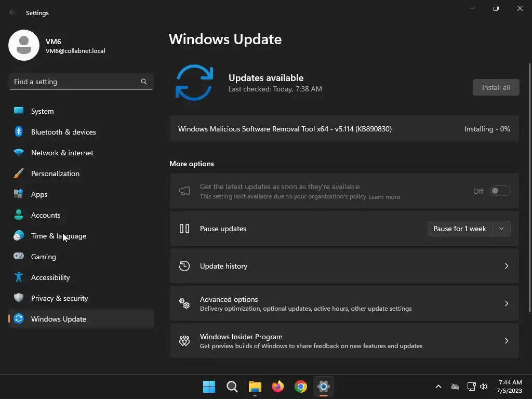Viewport: 532px width, 399px height.
Task: Click the large blue update sync icon
Action: click(x=194, y=83)
